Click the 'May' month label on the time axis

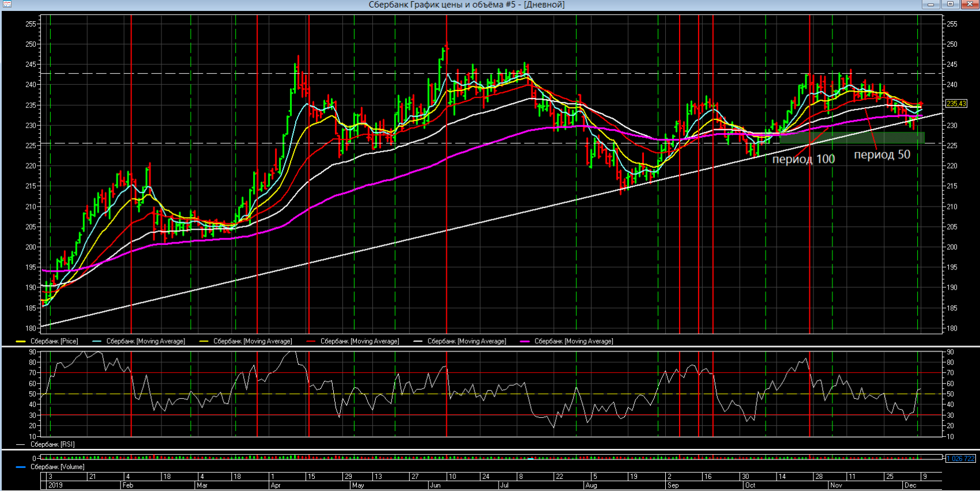pyautogui.click(x=358, y=485)
